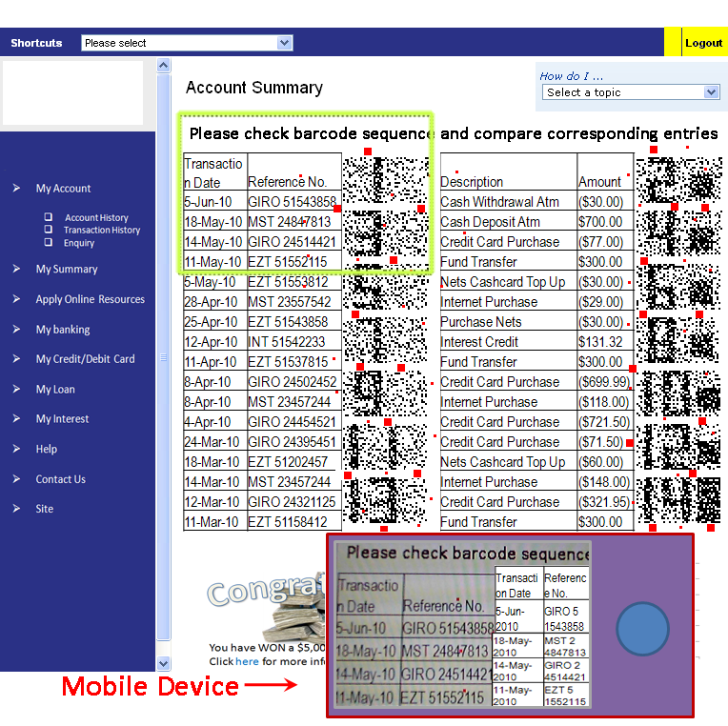Viewport: 728px width, 726px height.
Task: Click the Help arrow icon
Action: (16, 449)
